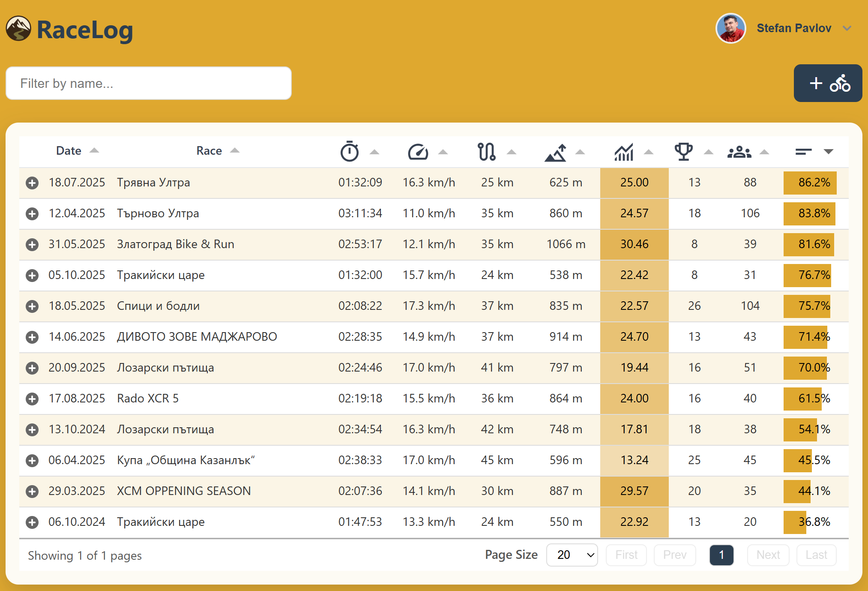Click the speedometer average speed column icon
The width and height of the screenshot is (868, 591).
tap(418, 151)
